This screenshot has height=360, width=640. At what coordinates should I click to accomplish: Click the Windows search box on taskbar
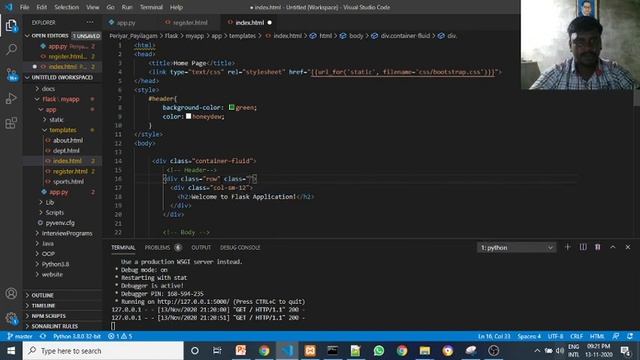(x=103, y=351)
